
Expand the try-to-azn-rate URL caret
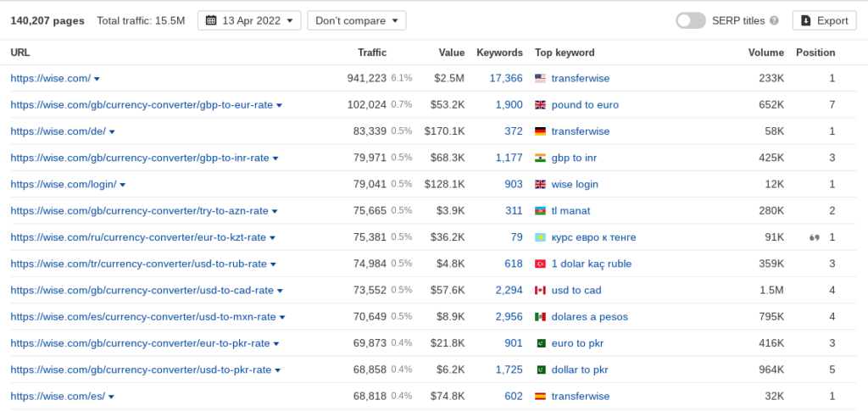(275, 212)
